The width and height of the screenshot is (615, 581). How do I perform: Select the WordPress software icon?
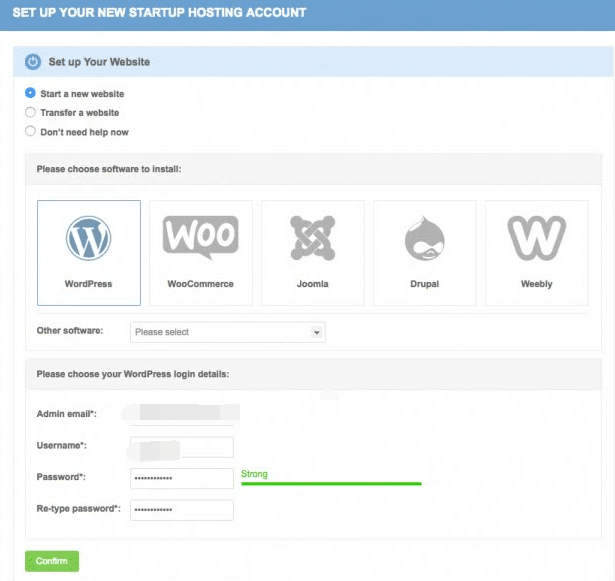89,238
